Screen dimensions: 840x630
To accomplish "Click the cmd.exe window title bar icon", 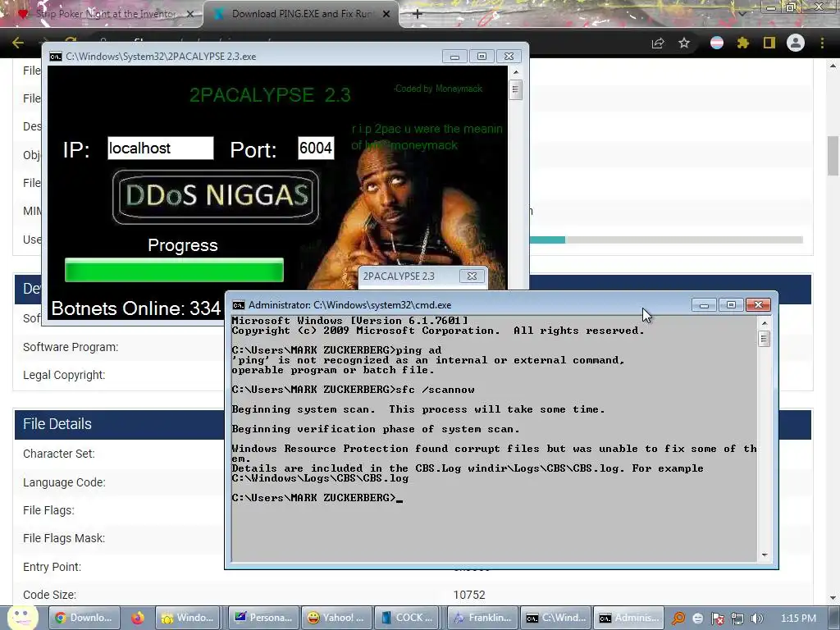I will [239, 305].
